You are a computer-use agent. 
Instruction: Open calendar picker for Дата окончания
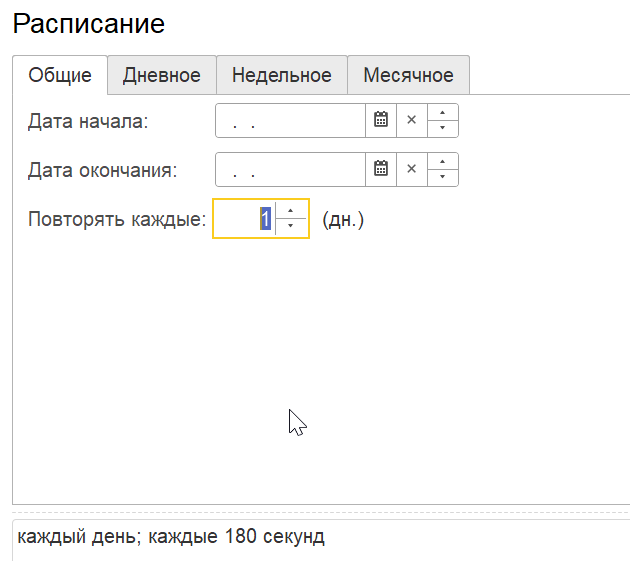point(381,169)
